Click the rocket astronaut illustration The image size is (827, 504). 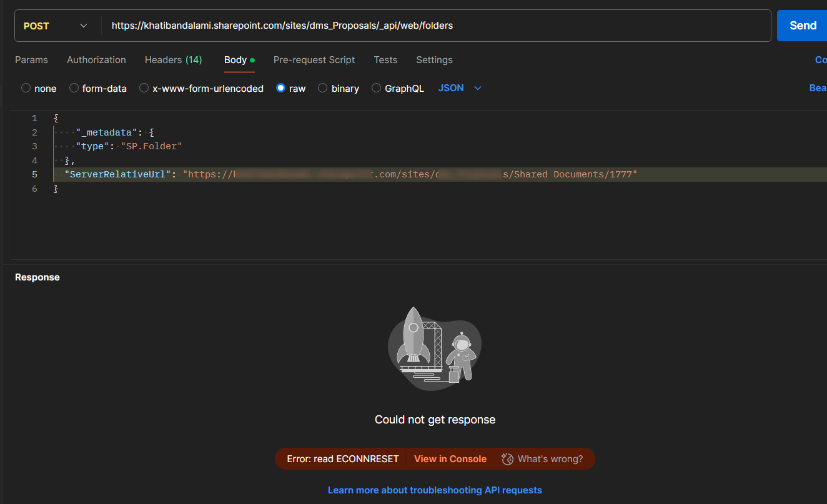[x=435, y=348]
